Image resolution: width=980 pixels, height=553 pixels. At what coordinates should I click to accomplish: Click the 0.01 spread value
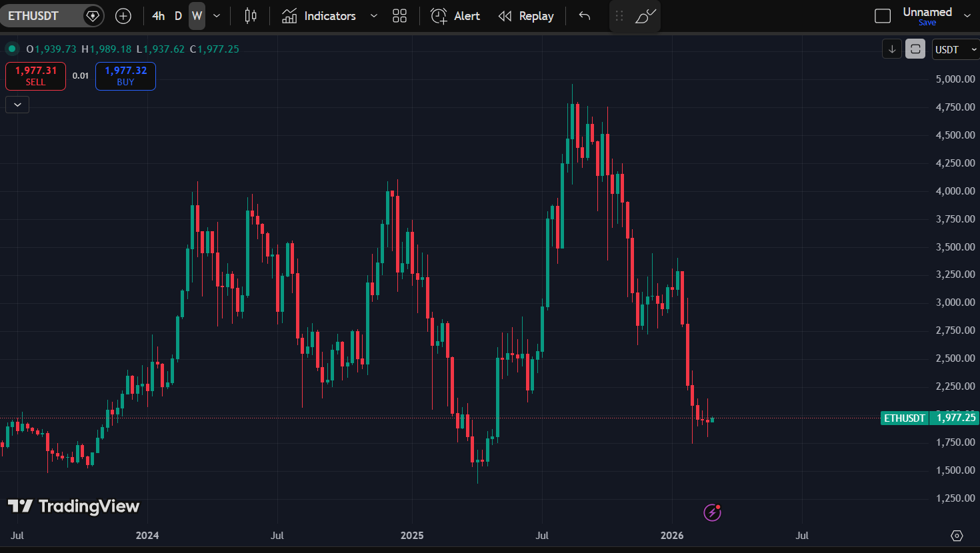point(81,76)
